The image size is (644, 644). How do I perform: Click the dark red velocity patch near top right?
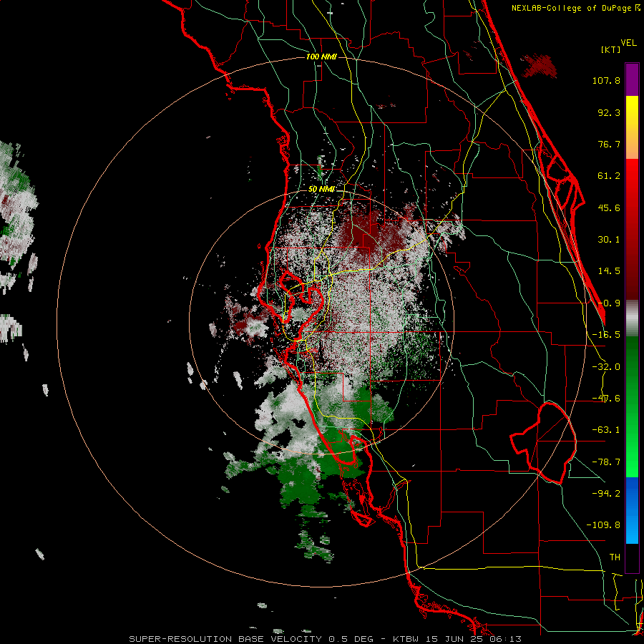pos(540,66)
